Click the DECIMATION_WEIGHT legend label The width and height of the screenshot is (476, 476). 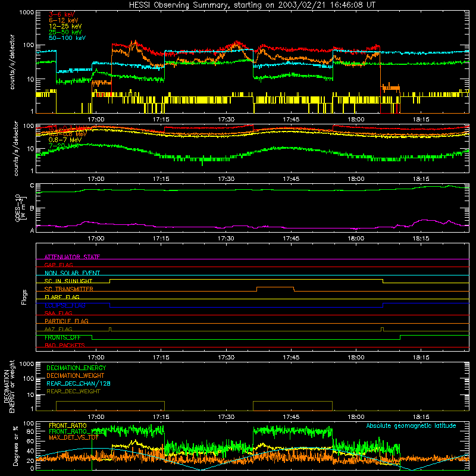click(x=76, y=375)
